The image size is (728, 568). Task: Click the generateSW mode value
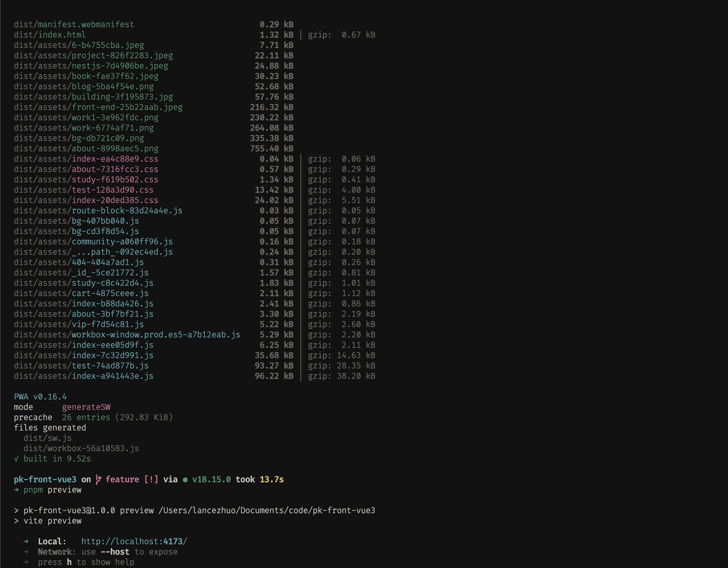pyautogui.click(x=86, y=407)
